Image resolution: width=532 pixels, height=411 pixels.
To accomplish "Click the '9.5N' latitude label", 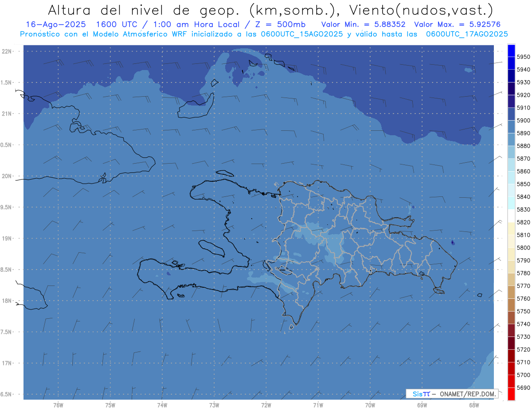I will 7,207.
